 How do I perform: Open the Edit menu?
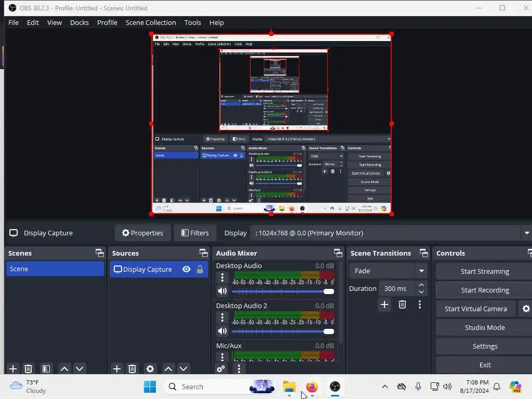(33, 22)
